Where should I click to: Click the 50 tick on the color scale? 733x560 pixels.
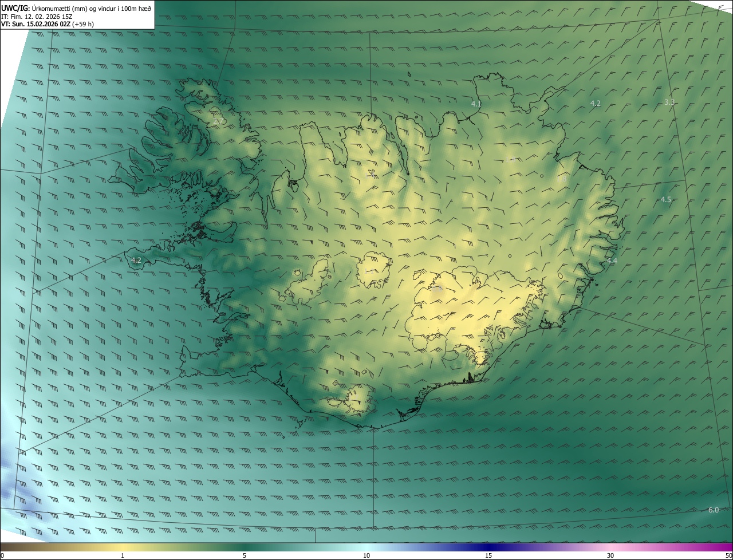728,555
